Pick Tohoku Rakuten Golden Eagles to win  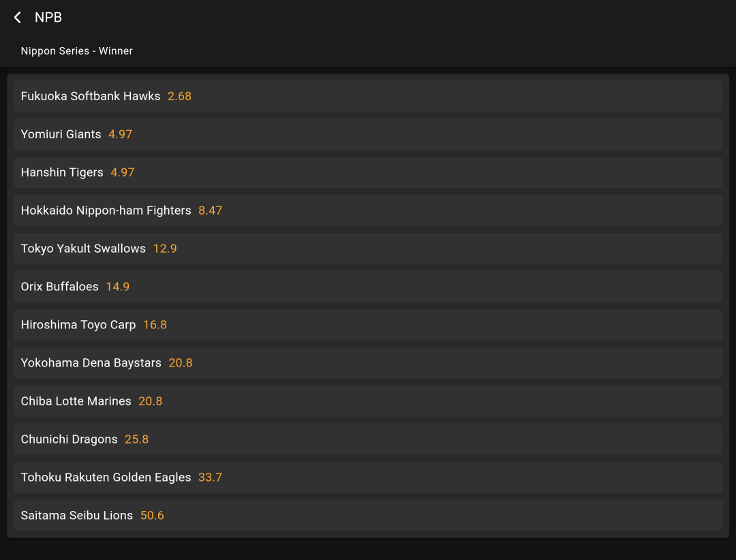click(367, 477)
